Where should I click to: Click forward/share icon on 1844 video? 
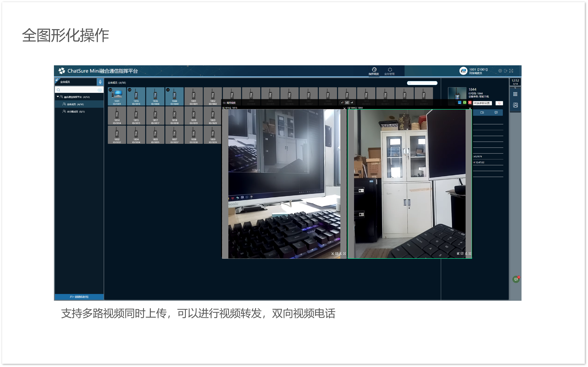click(x=462, y=253)
